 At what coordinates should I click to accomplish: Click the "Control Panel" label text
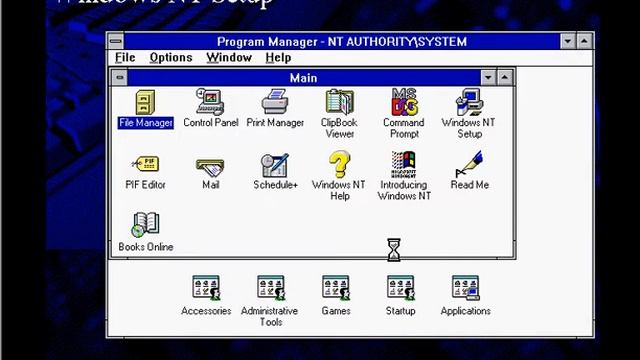211,122
